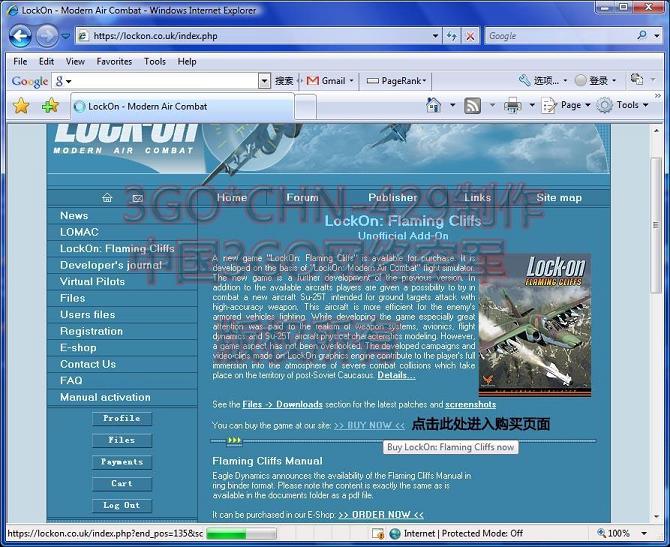Select LOMAC in the left sidebar
The width and height of the screenshot is (670, 547).
pyautogui.click(x=79, y=232)
